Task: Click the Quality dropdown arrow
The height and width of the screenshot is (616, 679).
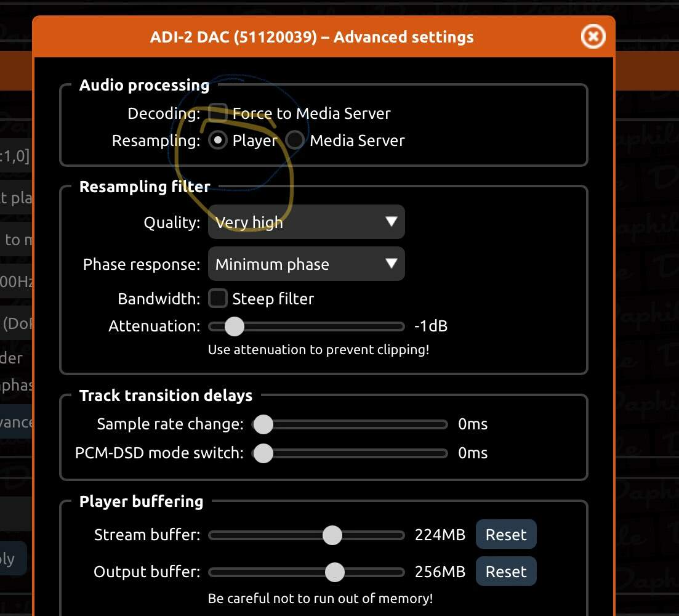Action: [391, 221]
